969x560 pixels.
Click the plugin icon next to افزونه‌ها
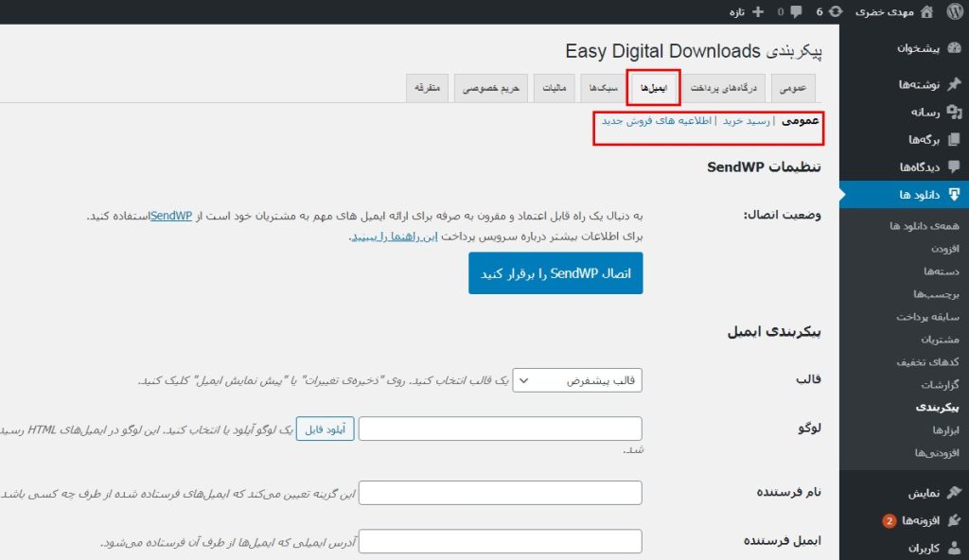954,520
